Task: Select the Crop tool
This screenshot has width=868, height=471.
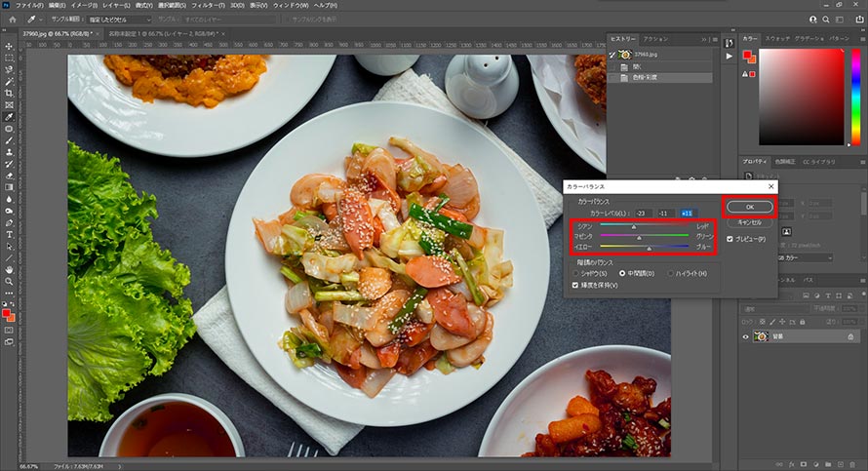Action: tap(9, 93)
